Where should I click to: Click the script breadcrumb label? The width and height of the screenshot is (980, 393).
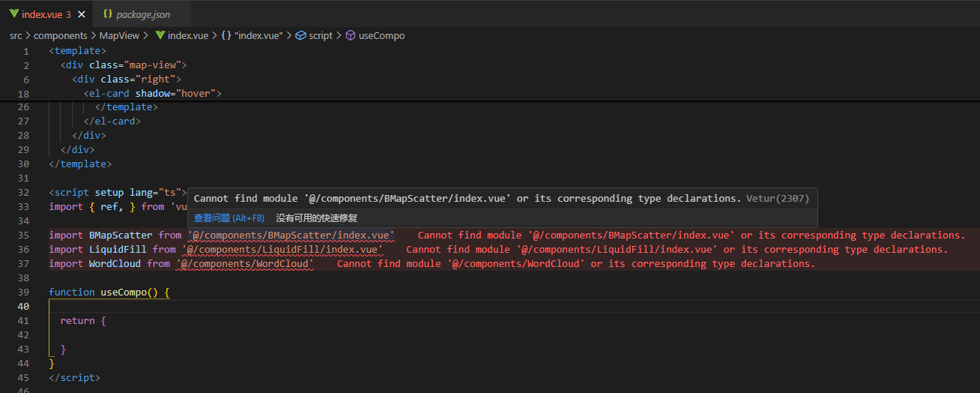(321, 35)
